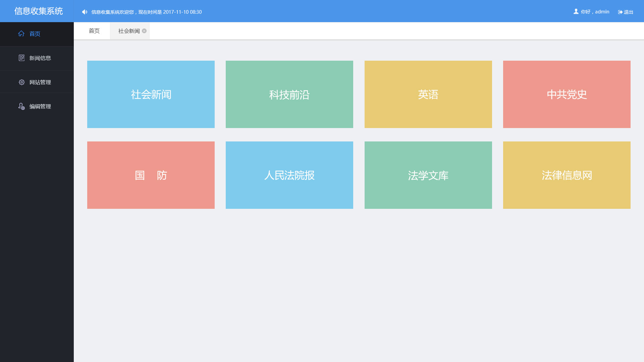Switch to the 社会新闻 tab
644x362 pixels.
(129, 31)
